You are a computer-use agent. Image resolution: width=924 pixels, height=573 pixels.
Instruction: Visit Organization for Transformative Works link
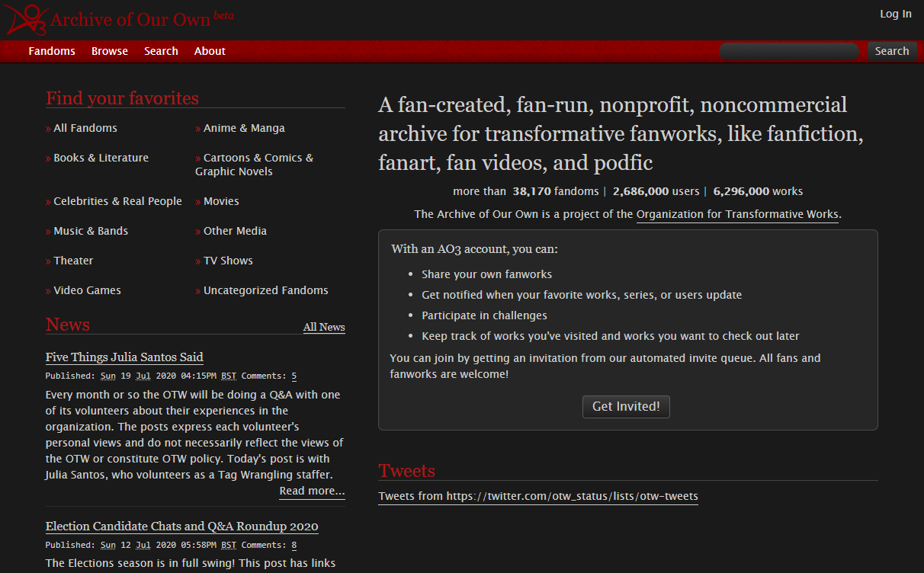point(737,214)
